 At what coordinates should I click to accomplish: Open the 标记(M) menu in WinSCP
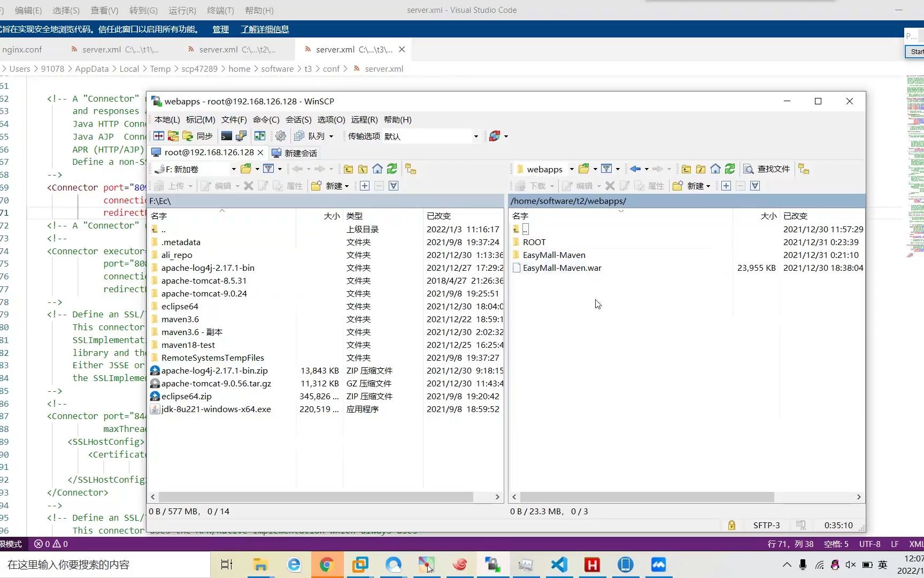coord(201,119)
